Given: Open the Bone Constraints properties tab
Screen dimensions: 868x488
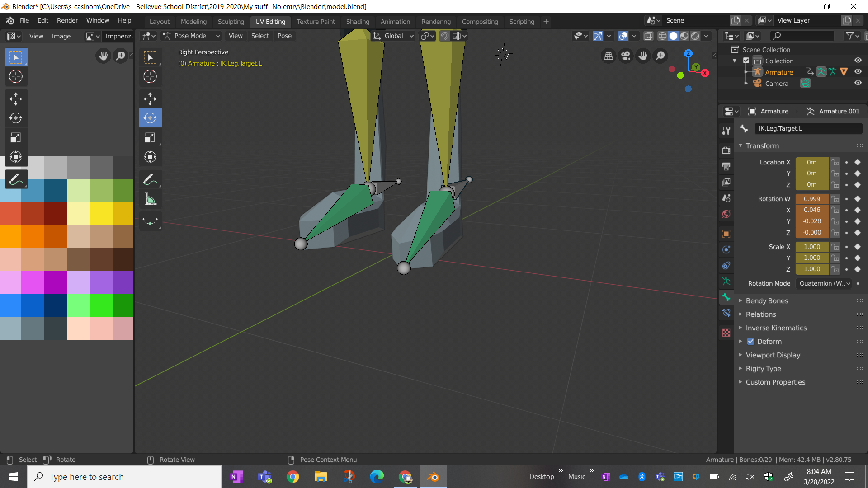Looking at the screenshot, I should tap(726, 313).
